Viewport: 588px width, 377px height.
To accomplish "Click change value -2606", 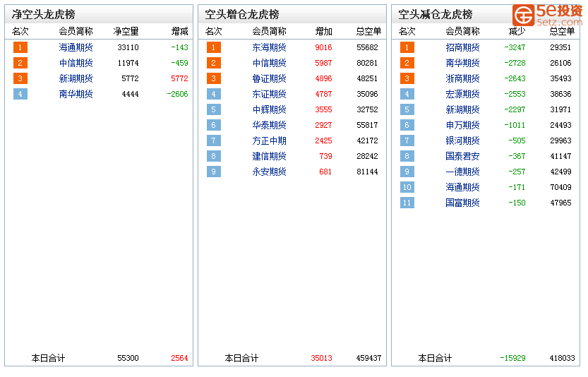I will 177,94.
